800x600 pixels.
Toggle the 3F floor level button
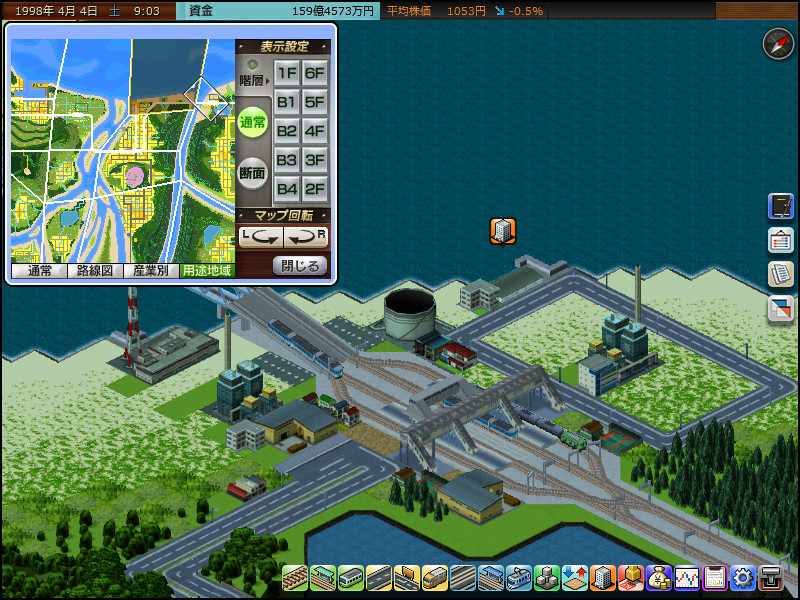coord(315,160)
